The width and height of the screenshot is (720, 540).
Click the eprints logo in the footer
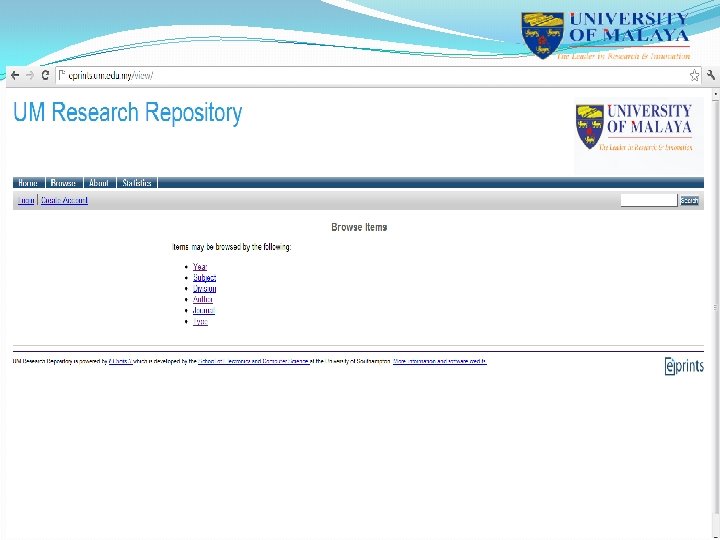[684, 366]
